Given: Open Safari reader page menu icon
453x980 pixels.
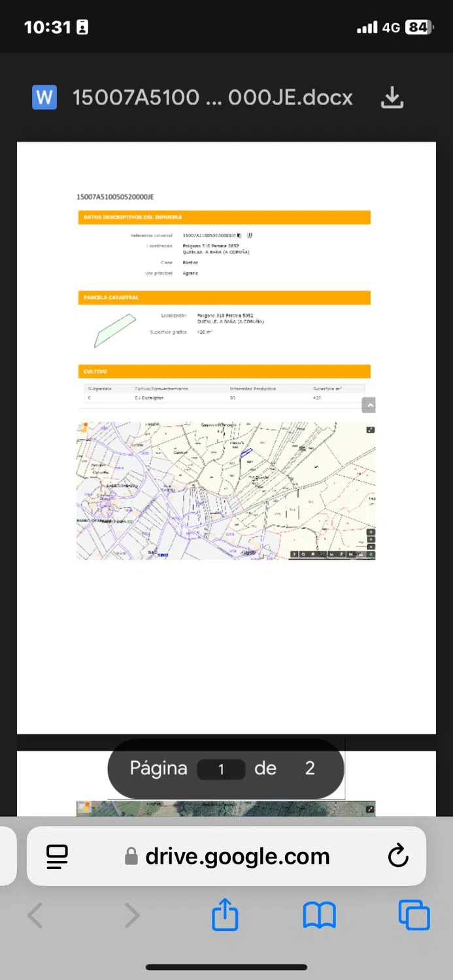Looking at the screenshot, I should coord(58,856).
